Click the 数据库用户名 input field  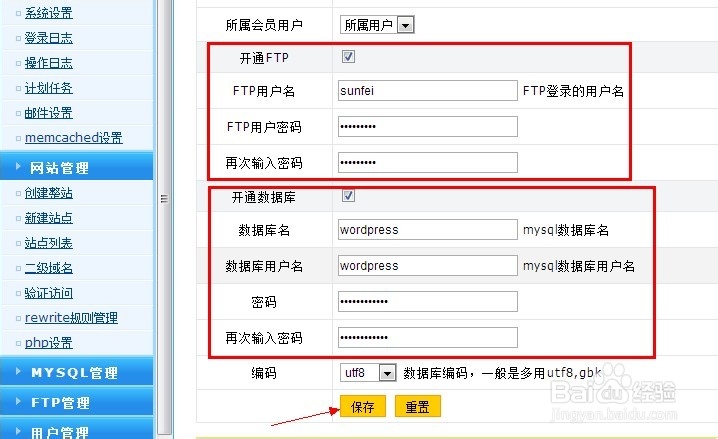428,266
